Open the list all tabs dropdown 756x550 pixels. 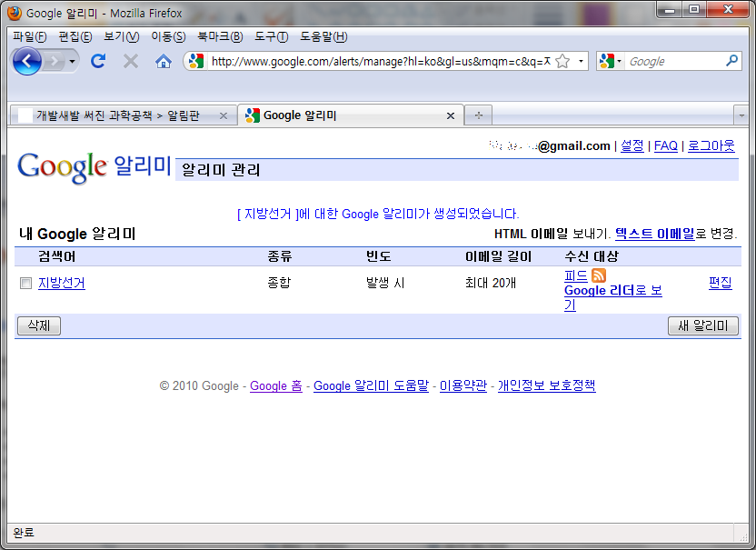coord(741,115)
